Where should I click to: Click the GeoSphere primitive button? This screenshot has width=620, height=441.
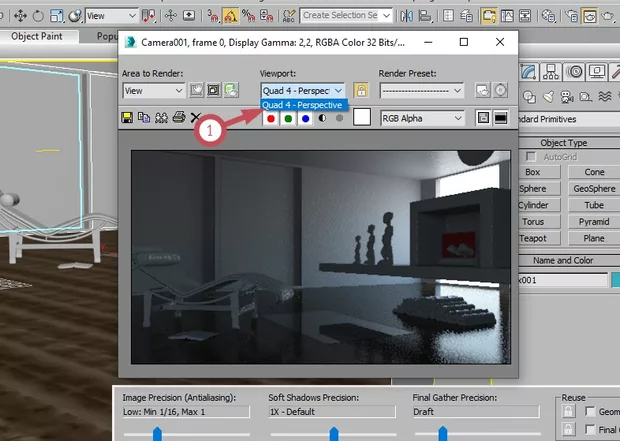click(594, 188)
